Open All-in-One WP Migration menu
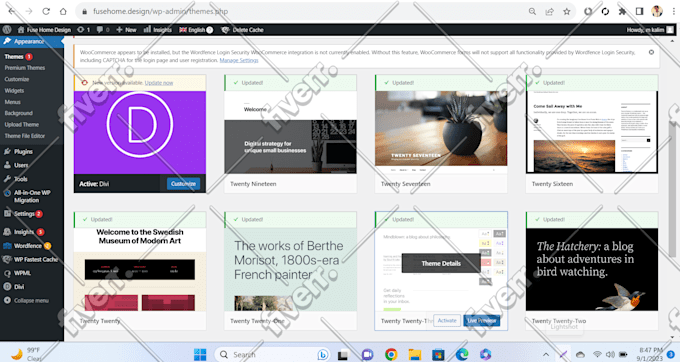Viewport: 680px width, 362px height. pos(32,196)
